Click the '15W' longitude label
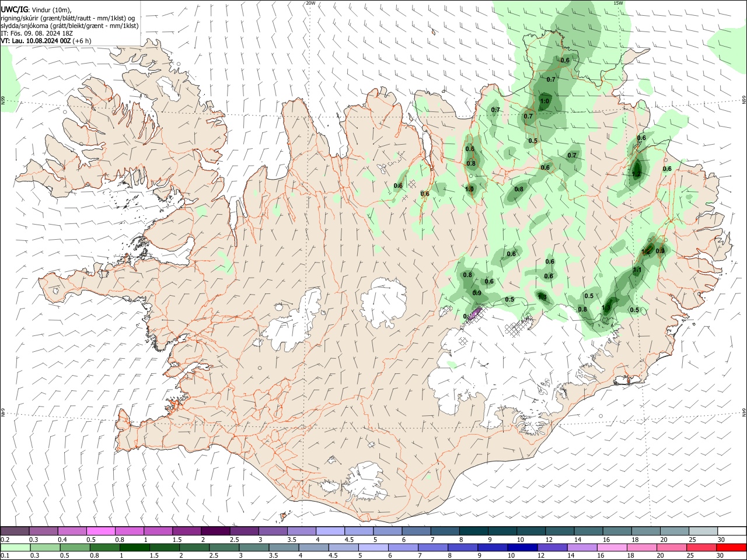This screenshot has width=747, height=560. tap(618, 3)
